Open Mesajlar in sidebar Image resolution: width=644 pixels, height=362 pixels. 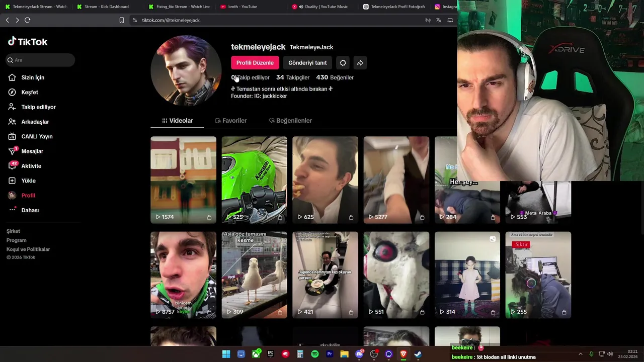tap(32, 151)
